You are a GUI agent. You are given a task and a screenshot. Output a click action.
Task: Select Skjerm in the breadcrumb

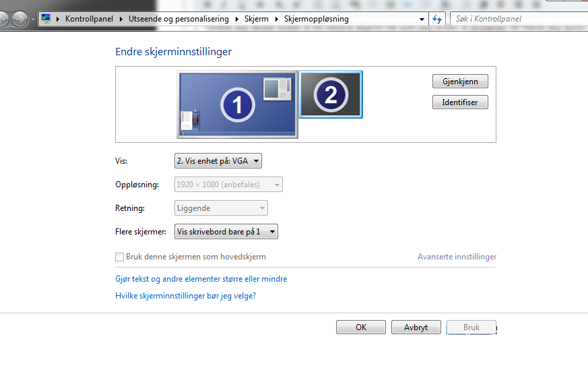click(x=256, y=19)
